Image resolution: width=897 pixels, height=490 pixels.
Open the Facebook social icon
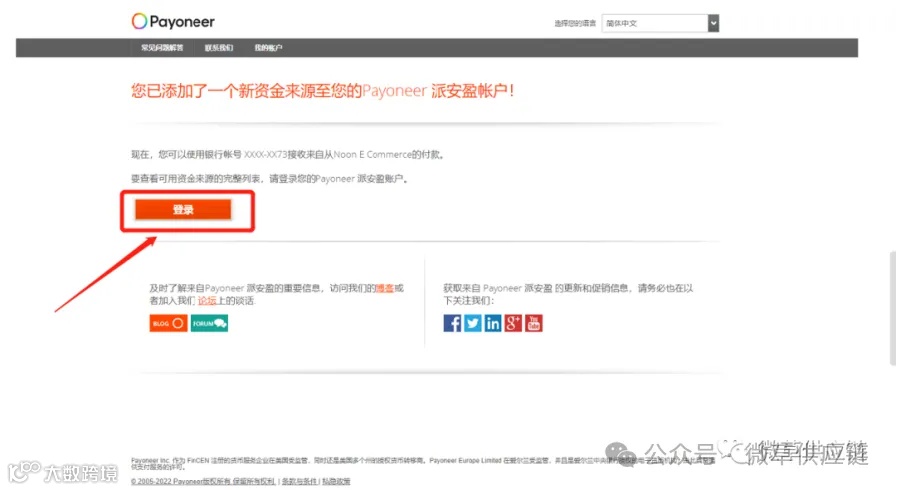coord(452,323)
